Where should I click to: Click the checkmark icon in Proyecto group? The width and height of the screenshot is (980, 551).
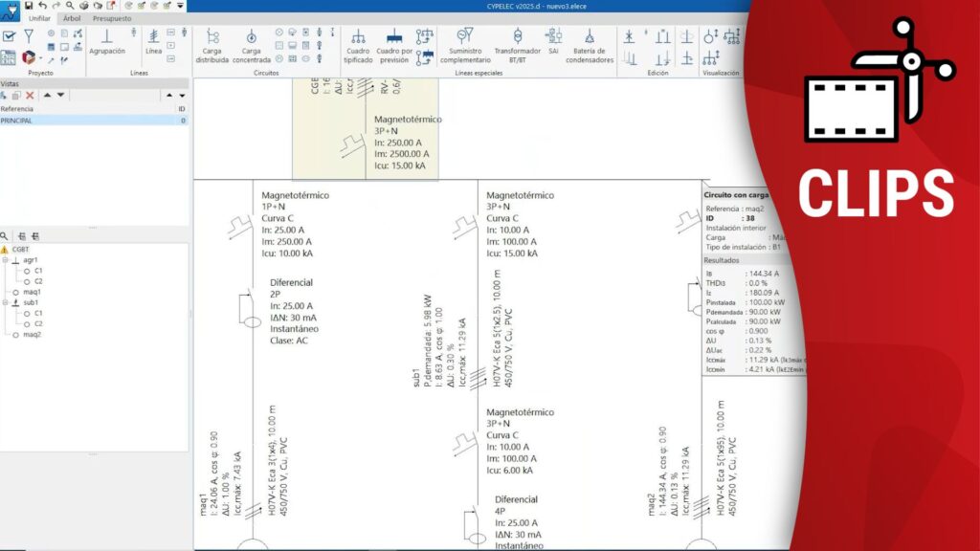click(x=9, y=36)
